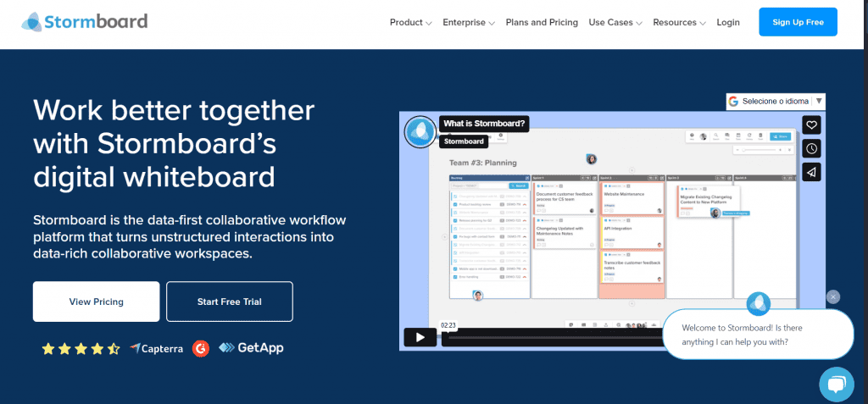Viewport: 868px width, 404px height.
Task: Click the Capterra logo
Action: (x=157, y=348)
